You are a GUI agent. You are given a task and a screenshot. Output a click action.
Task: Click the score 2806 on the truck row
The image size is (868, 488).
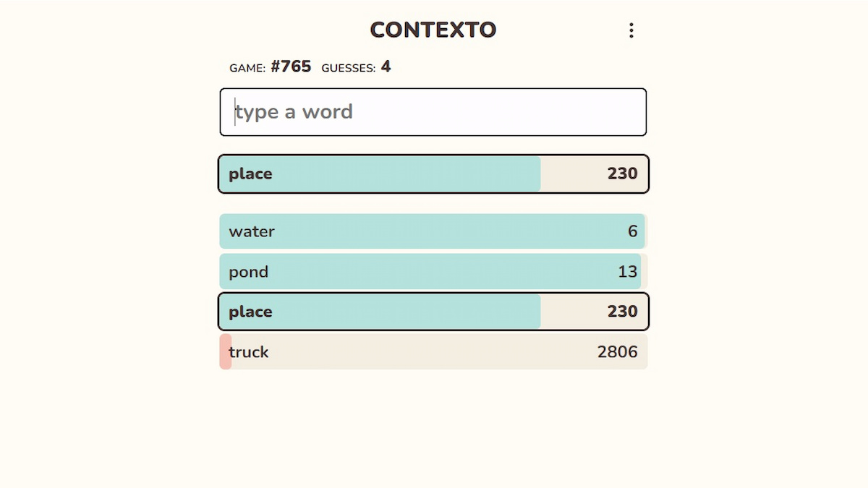(x=617, y=352)
